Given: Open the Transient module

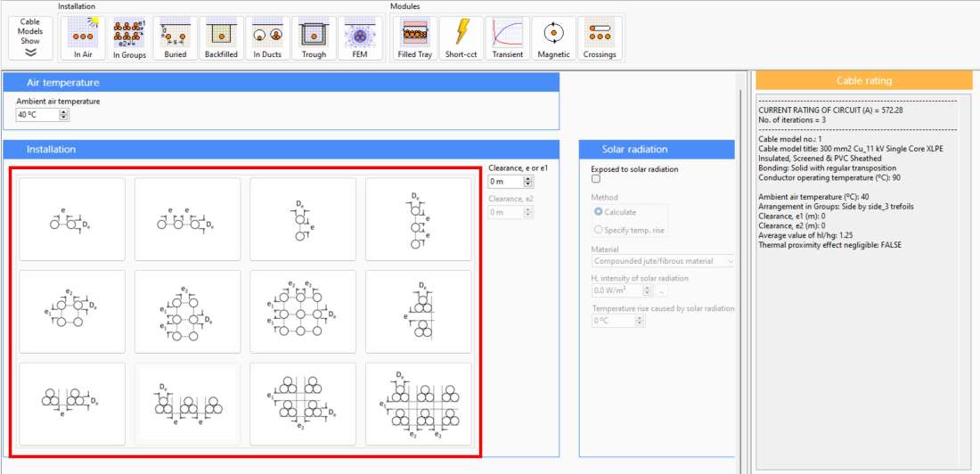Looking at the screenshot, I should 508,38.
